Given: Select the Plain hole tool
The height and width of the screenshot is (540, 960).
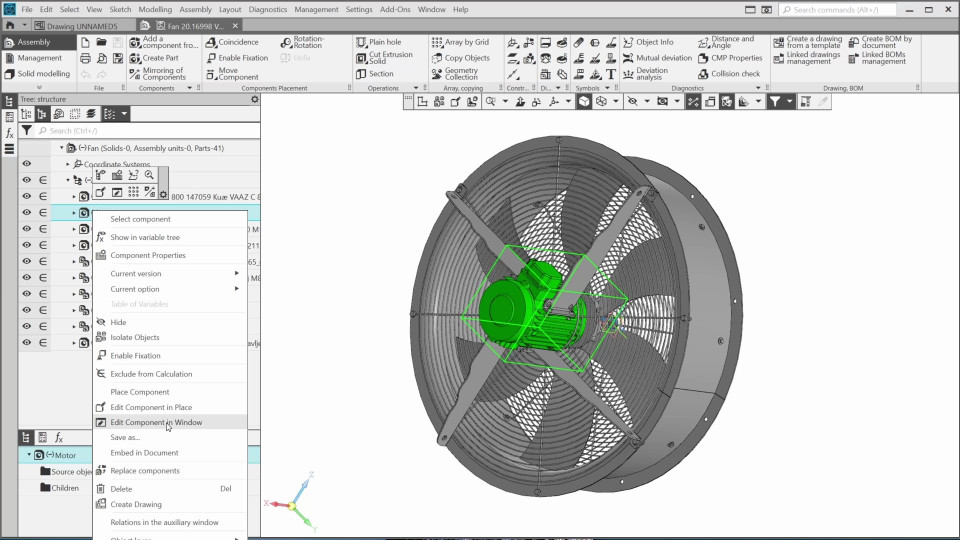Looking at the screenshot, I should 361,42.
